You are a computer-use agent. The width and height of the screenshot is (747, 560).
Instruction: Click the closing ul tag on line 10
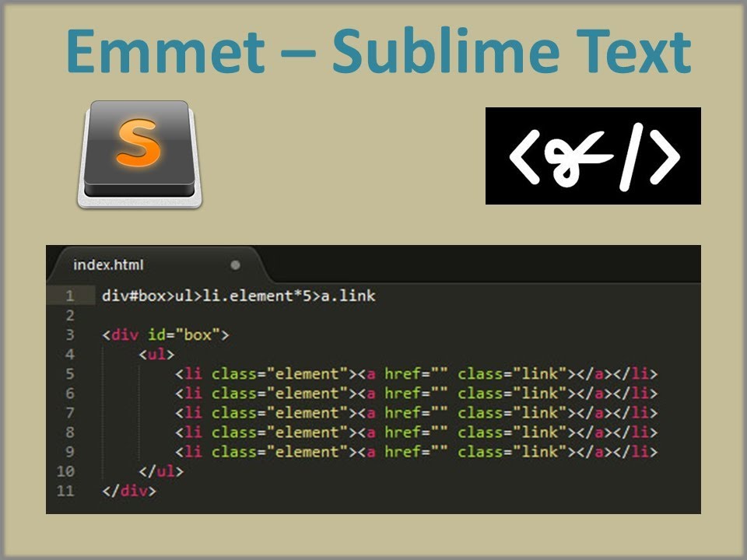[161, 471]
